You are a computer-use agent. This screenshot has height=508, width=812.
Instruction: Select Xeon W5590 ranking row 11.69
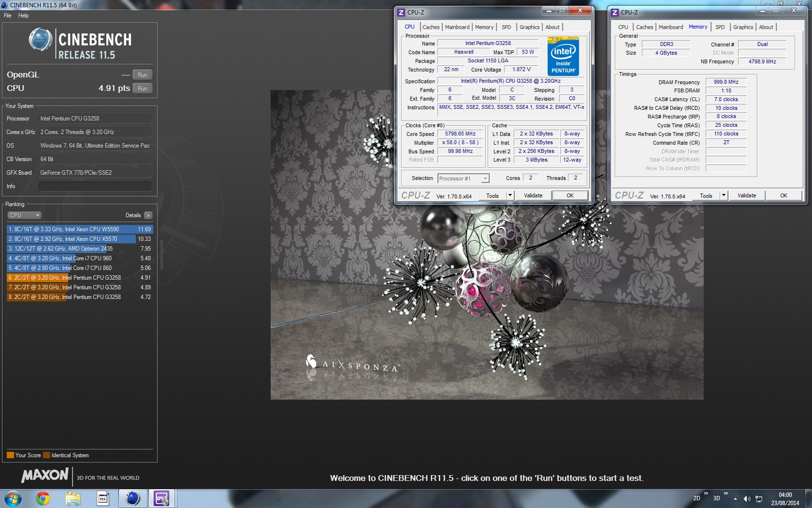tap(80, 229)
